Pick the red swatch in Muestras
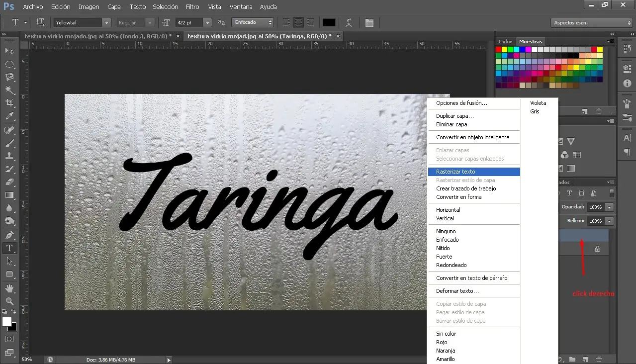This screenshot has width=636, height=364. [x=499, y=50]
